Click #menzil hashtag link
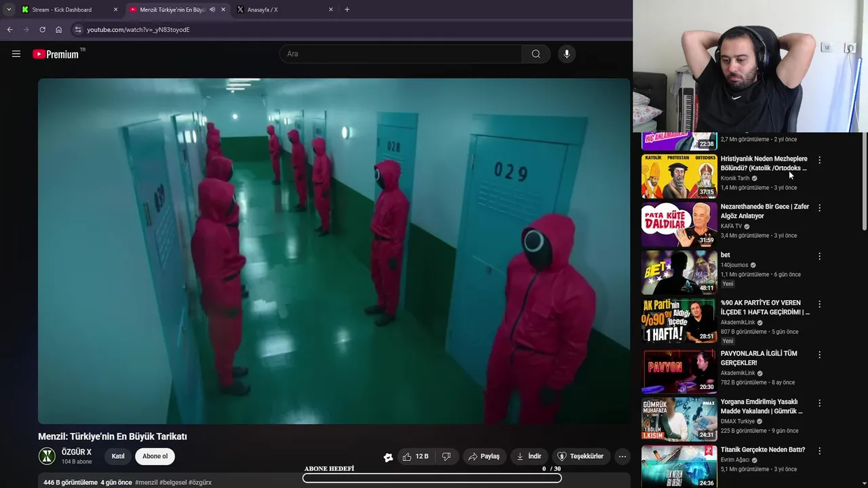This screenshot has width=868, height=488. click(x=146, y=483)
